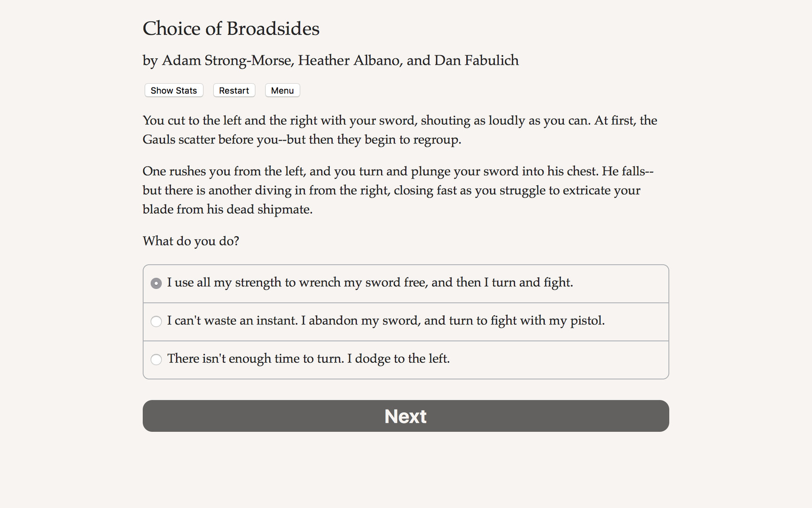
Task: Open Menu to access game settings
Action: point(282,90)
